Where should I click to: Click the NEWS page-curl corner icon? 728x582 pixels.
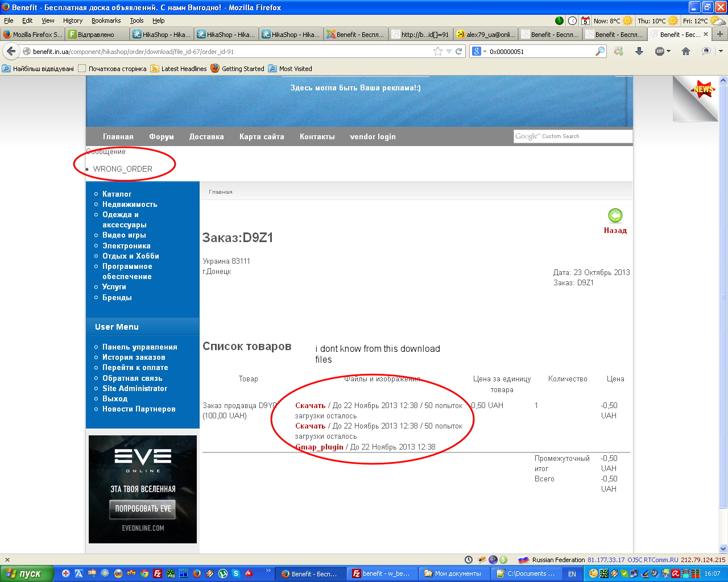[695, 99]
